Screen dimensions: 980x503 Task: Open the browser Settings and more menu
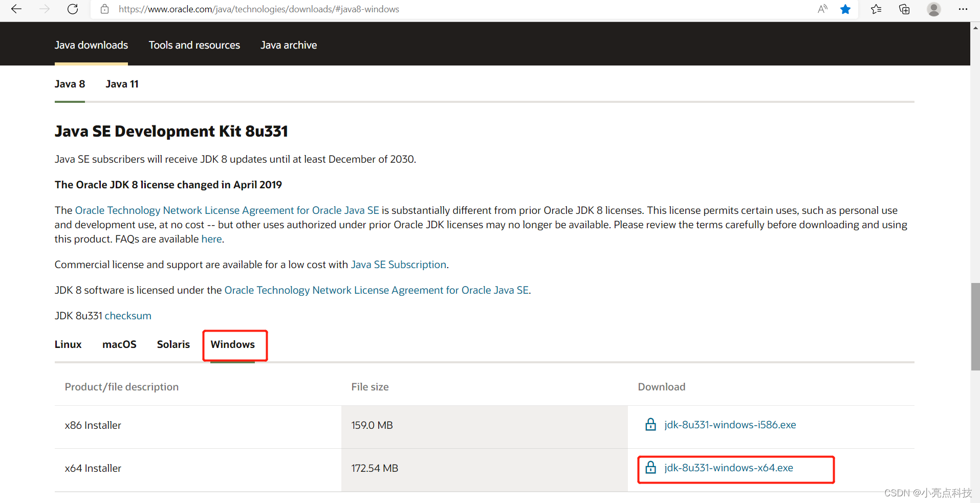pos(963,9)
